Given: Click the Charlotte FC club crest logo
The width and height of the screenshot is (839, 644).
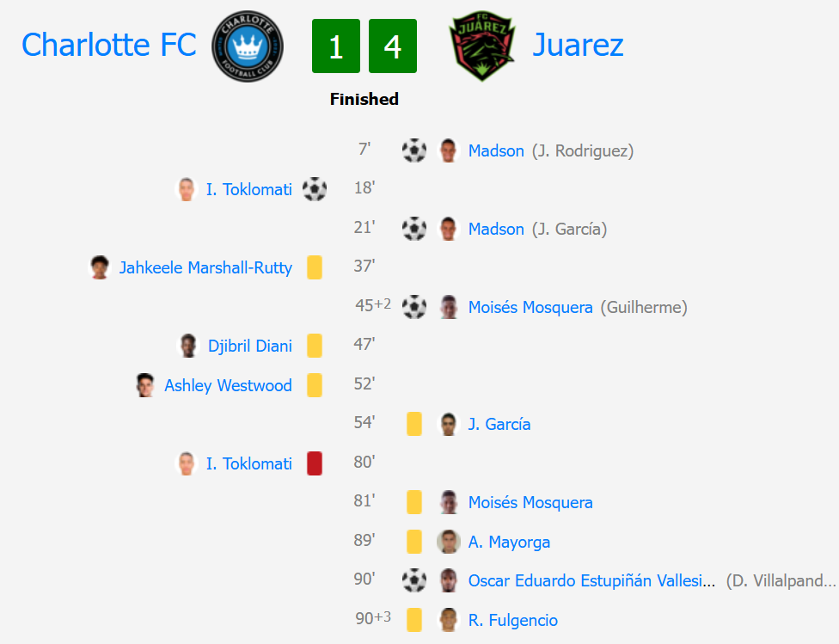Looking at the screenshot, I should tap(248, 46).
